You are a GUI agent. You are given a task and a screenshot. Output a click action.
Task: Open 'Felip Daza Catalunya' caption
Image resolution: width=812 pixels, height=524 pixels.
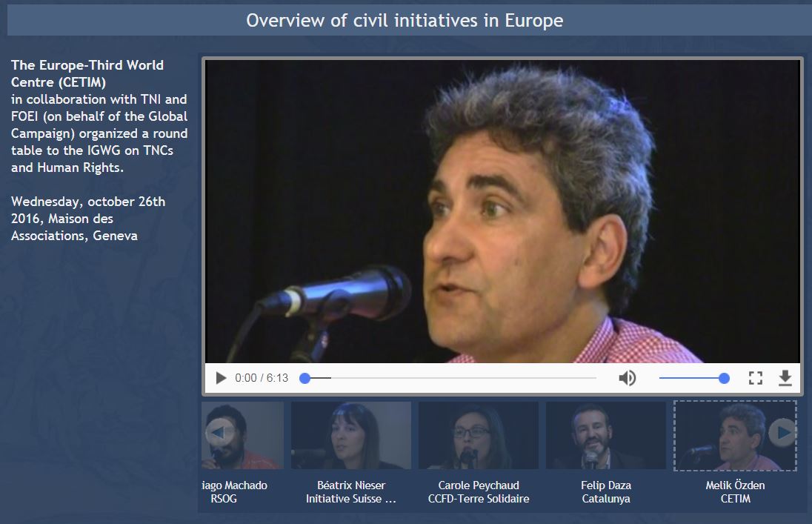[606, 492]
